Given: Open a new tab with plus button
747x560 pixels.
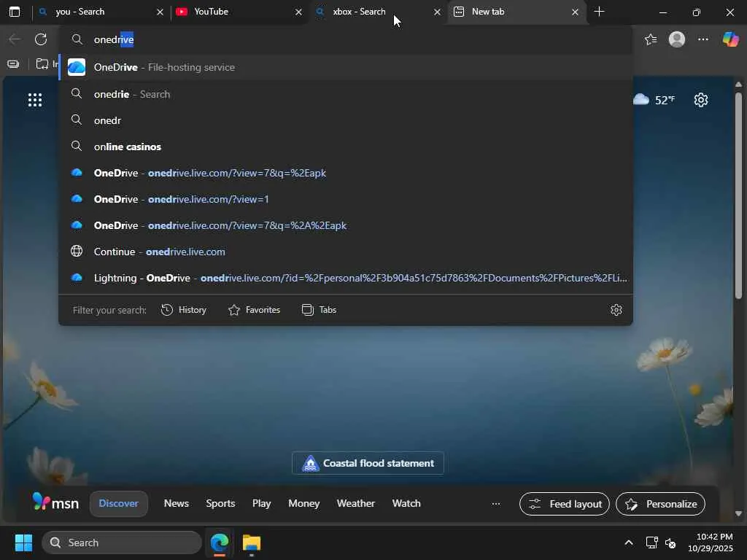Looking at the screenshot, I should click(600, 12).
